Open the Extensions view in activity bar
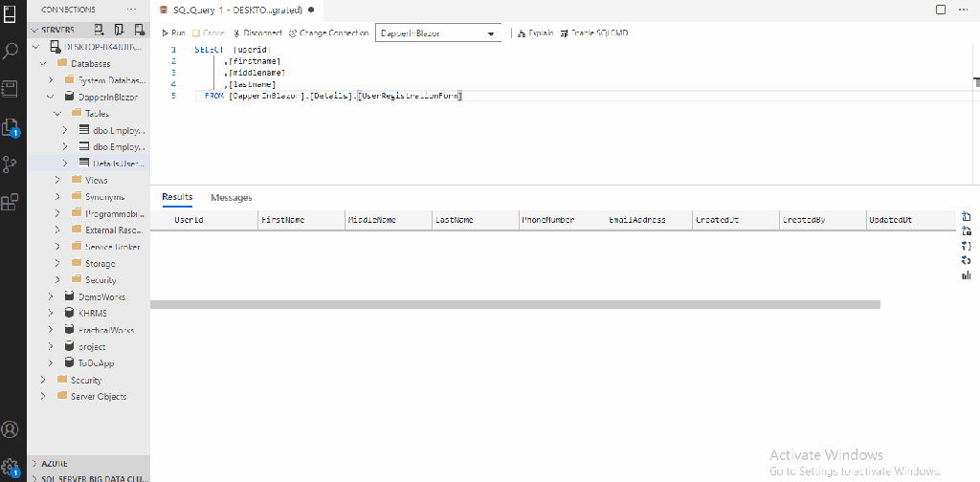Viewport: 980px width, 482px height. [x=11, y=202]
